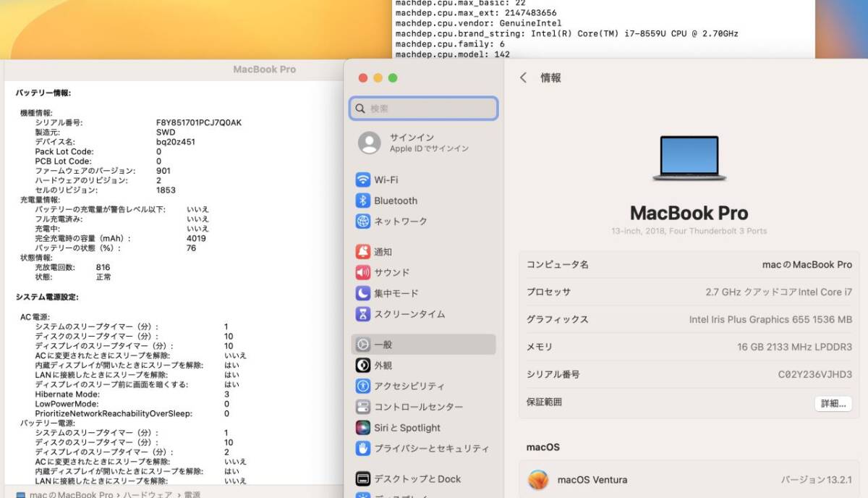This screenshot has height=498, width=868.
Task: Select 通知 label in sidebar
Action: point(383,252)
